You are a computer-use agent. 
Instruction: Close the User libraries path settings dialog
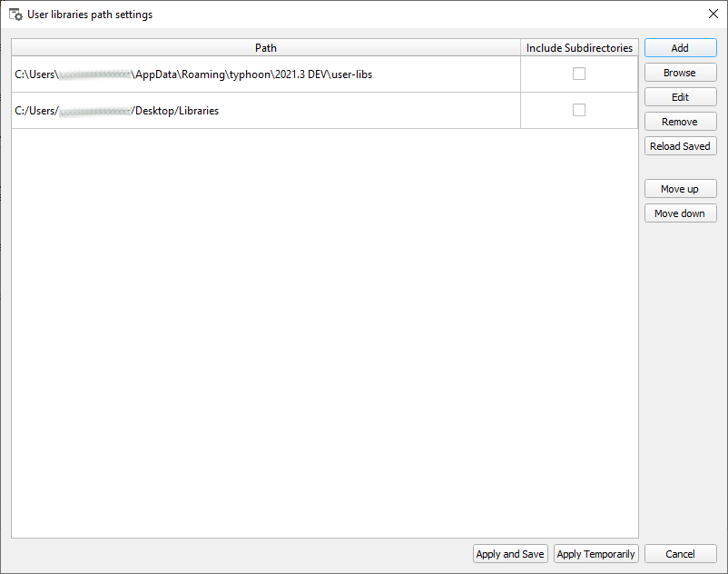point(712,15)
